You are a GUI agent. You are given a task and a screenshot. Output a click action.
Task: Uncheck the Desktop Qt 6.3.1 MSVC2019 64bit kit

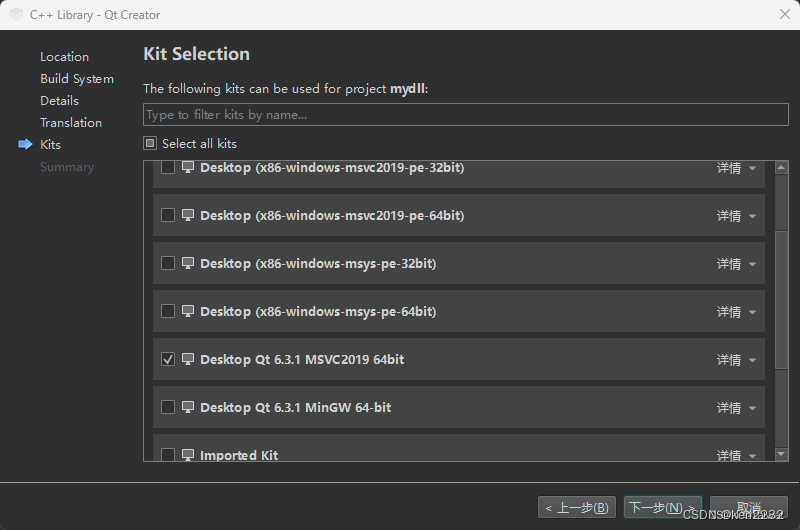click(168, 359)
